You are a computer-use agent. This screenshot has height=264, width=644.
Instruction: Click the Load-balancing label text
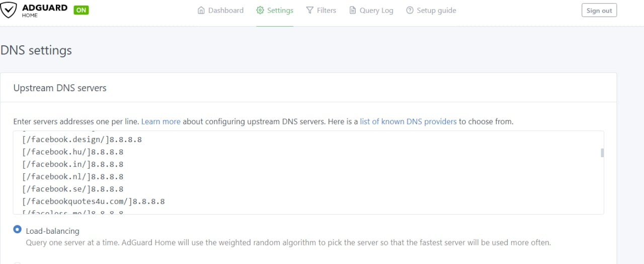(53, 231)
